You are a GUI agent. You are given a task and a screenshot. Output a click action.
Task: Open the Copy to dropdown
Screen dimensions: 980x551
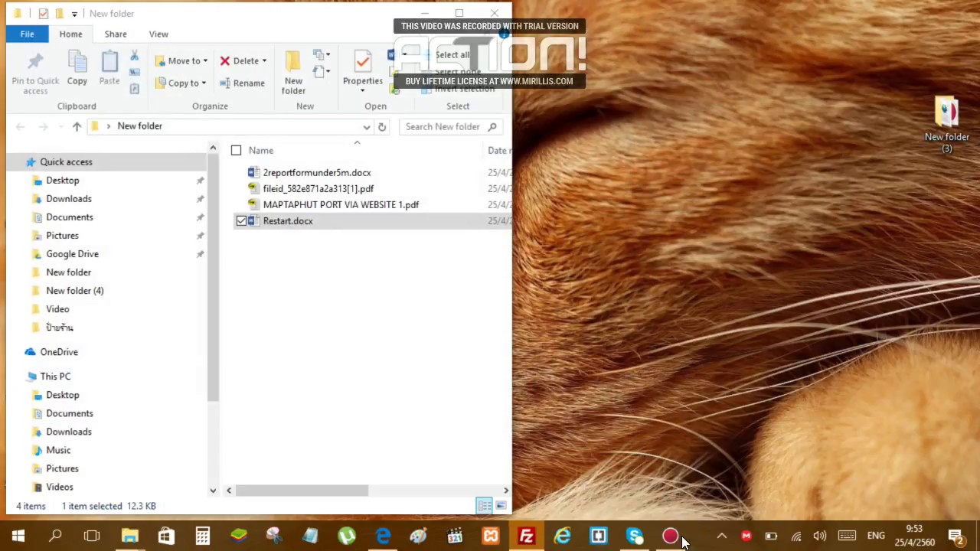[x=181, y=83]
